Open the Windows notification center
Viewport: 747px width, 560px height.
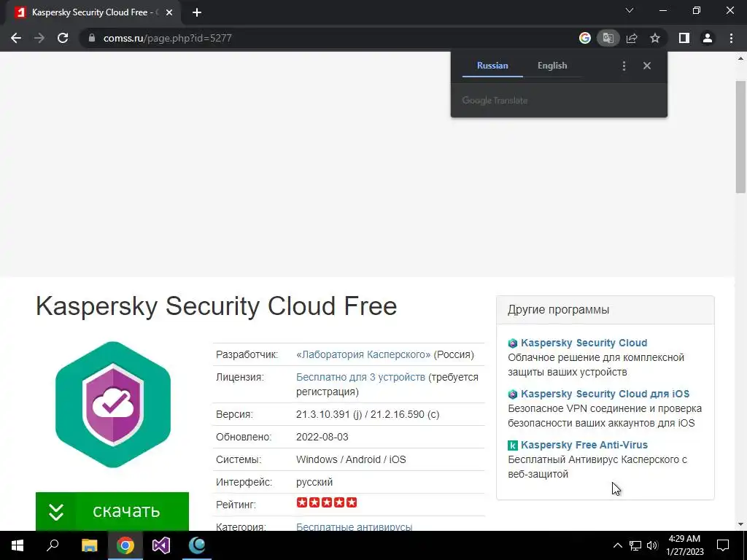[723, 545]
